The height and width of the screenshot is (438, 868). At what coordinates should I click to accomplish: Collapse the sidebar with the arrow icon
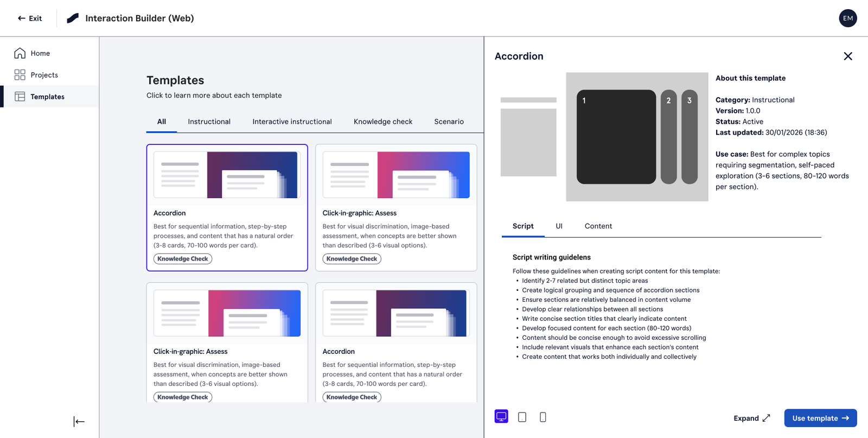point(79,422)
